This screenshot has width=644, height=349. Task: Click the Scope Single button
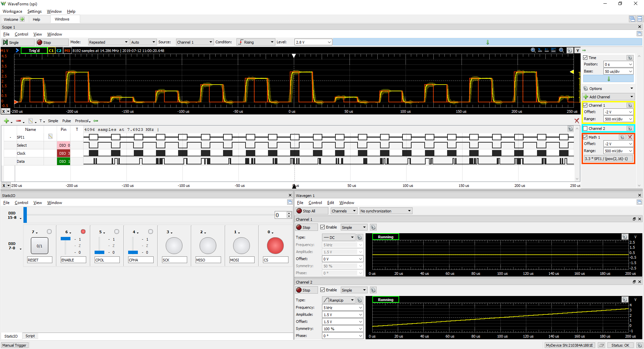click(18, 42)
